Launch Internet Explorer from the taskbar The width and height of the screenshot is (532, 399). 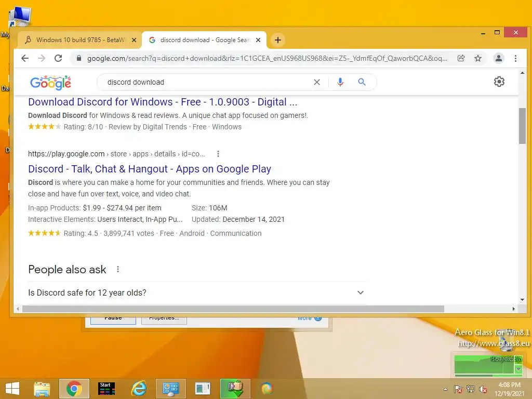(x=139, y=389)
